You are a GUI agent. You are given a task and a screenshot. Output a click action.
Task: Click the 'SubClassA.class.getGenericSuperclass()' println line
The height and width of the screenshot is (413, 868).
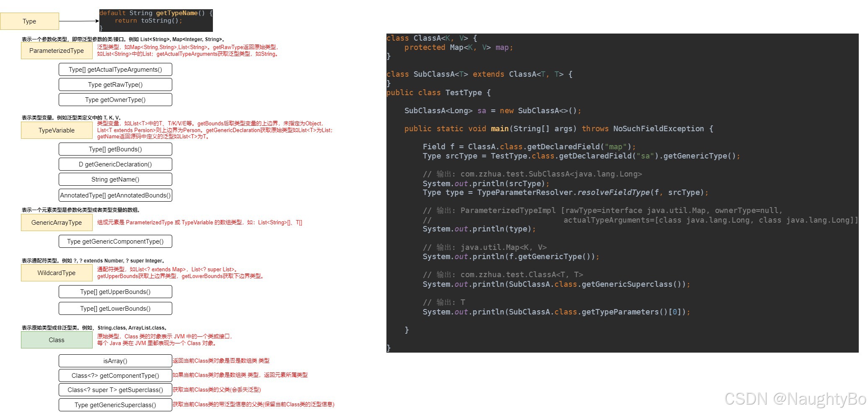(x=556, y=284)
